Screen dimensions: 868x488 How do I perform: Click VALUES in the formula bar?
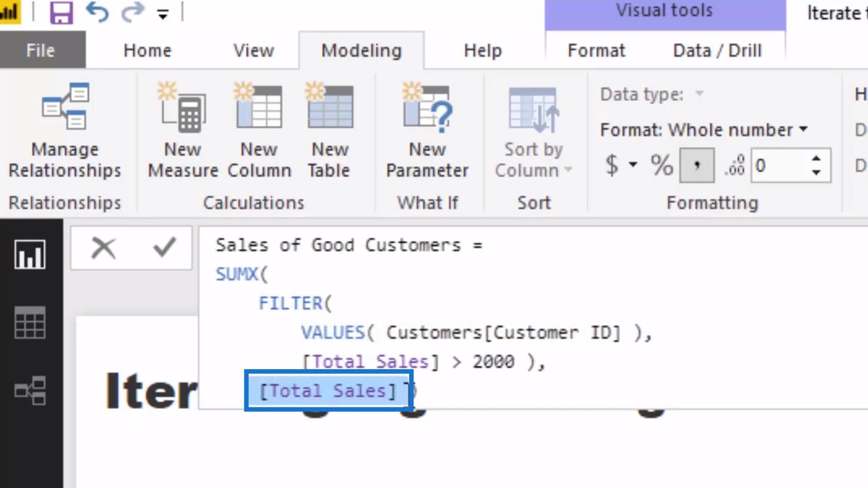coord(333,332)
